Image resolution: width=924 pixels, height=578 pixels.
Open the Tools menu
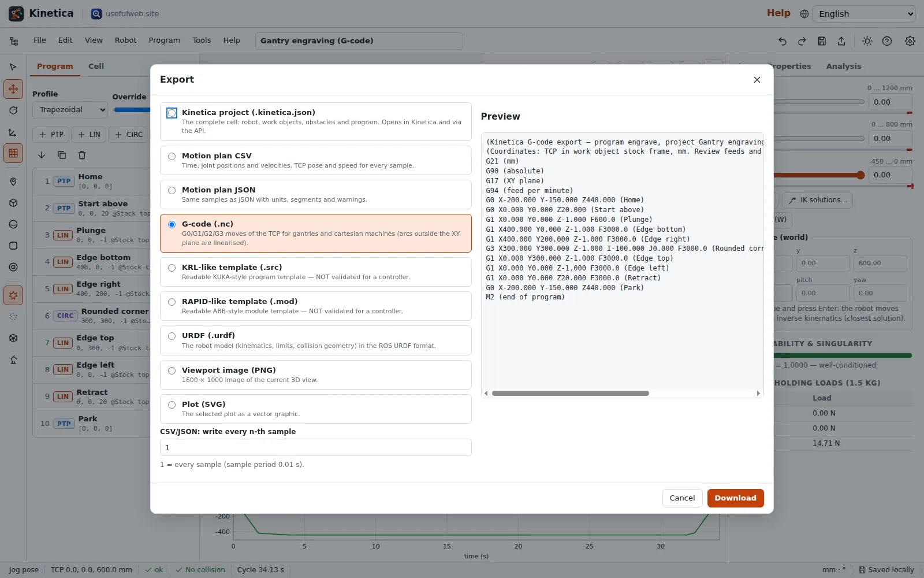(x=202, y=40)
